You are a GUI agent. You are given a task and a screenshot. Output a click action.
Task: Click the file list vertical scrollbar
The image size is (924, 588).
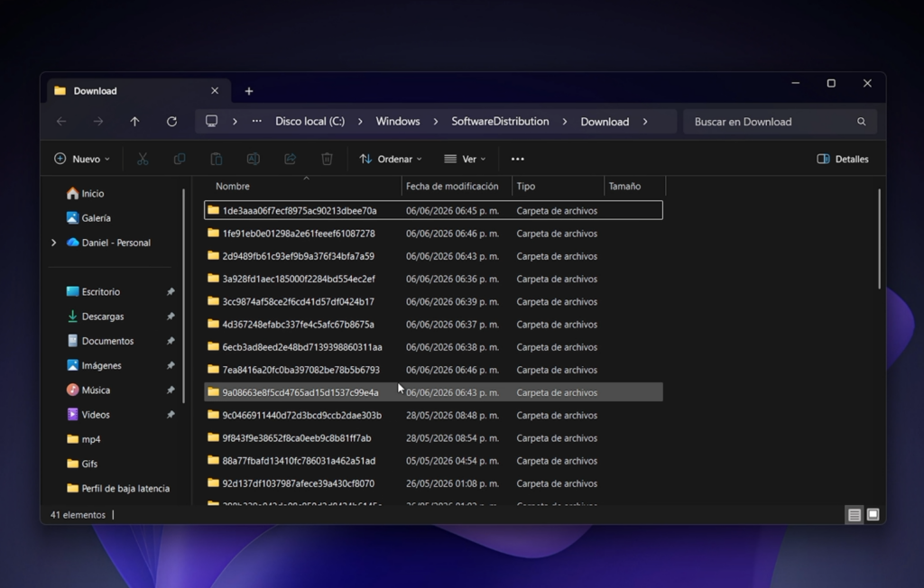click(879, 239)
